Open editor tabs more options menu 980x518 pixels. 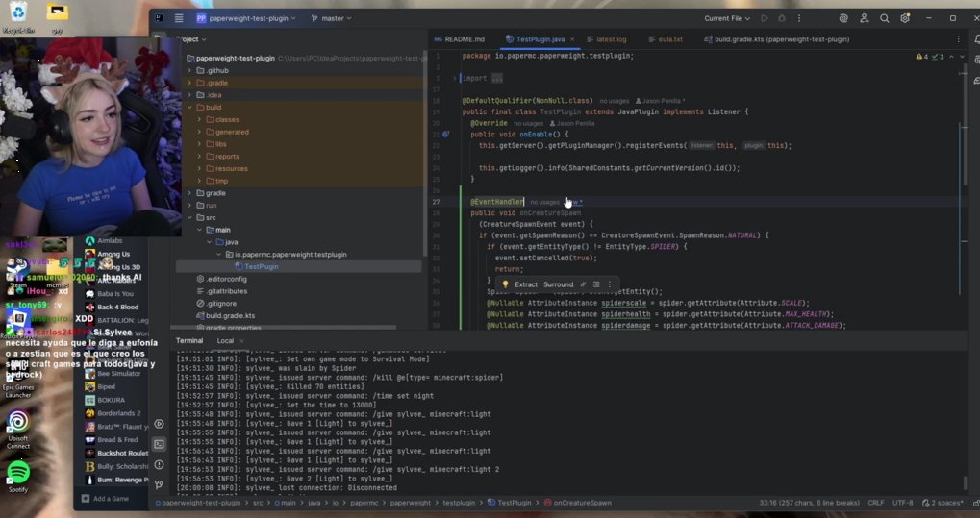click(x=958, y=39)
